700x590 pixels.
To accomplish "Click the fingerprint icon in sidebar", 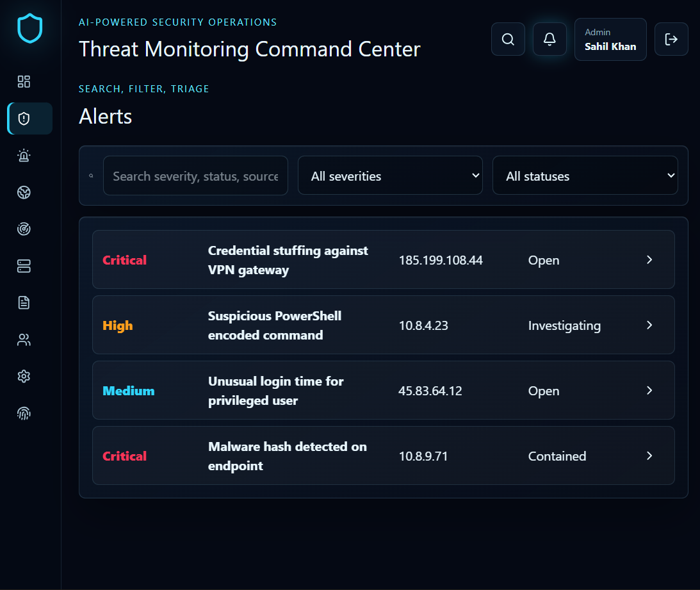I will point(24,414).
